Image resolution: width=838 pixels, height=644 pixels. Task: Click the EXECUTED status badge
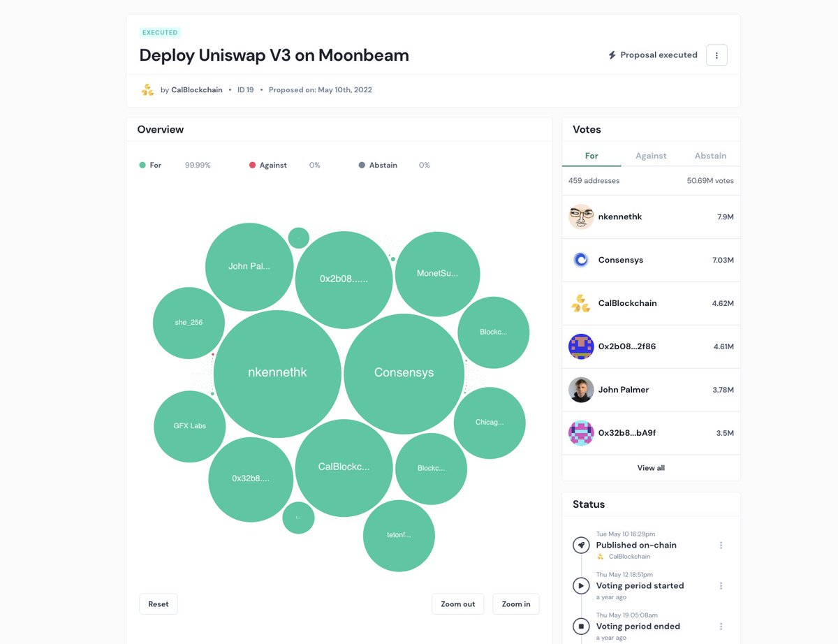pyautogui.click(x=160, y=32)
